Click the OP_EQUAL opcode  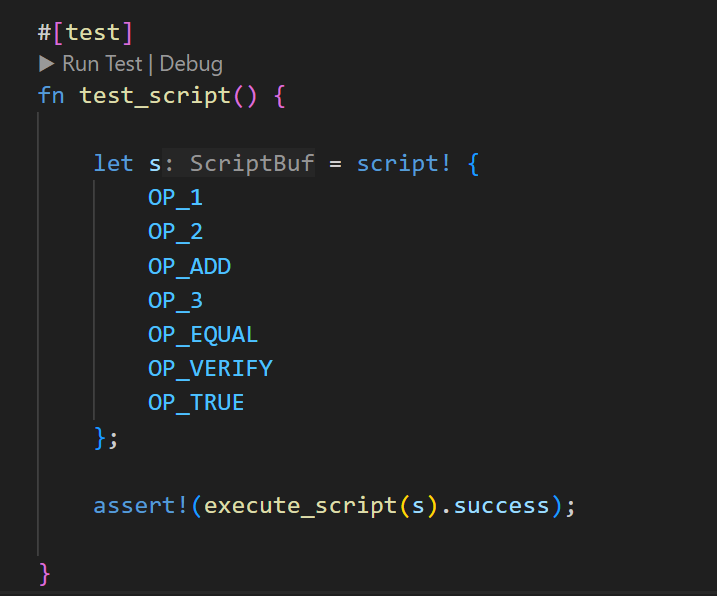[x=203, y=335]
